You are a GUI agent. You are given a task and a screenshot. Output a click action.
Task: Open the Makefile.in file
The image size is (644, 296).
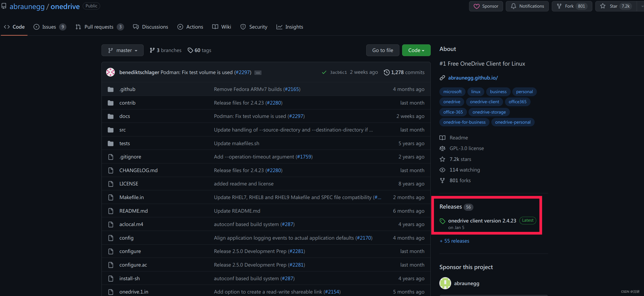[131, 197]
